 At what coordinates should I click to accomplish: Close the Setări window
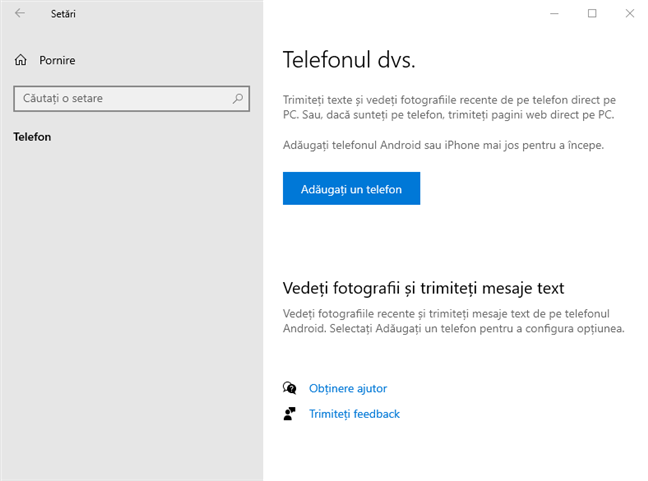tap(629, 14)
